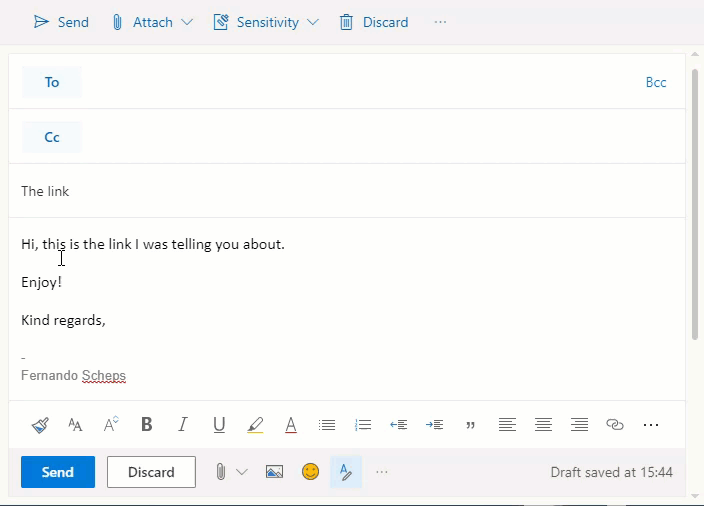
Task: Toggle italic text style
Action: click(183, 425)
